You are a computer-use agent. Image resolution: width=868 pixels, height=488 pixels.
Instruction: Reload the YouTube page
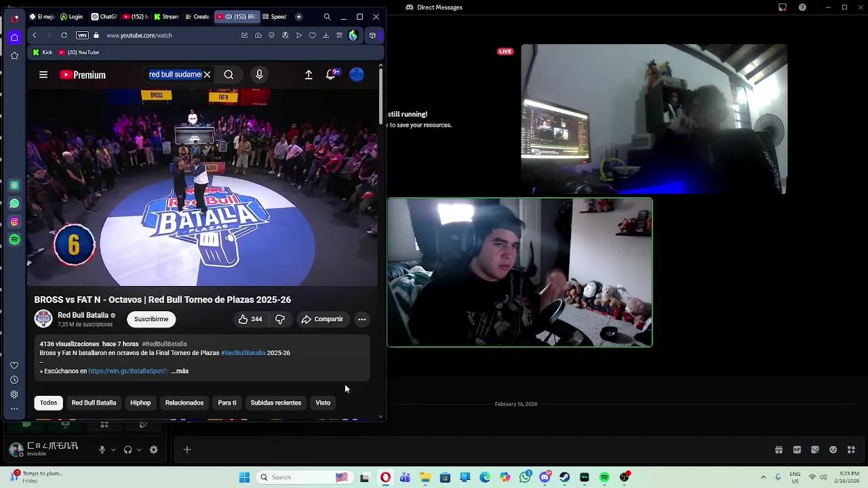pyautogui.click(x=64, y=35)
